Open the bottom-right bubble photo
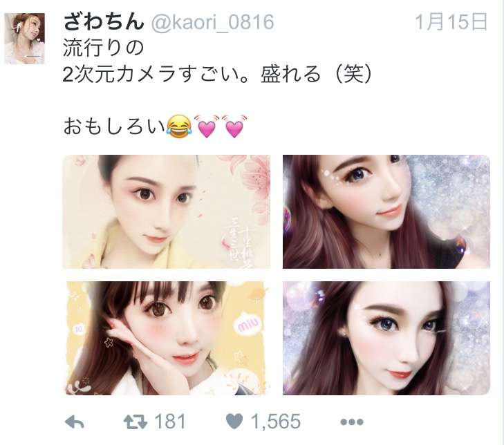504x445 pixels. click(386, 338)
